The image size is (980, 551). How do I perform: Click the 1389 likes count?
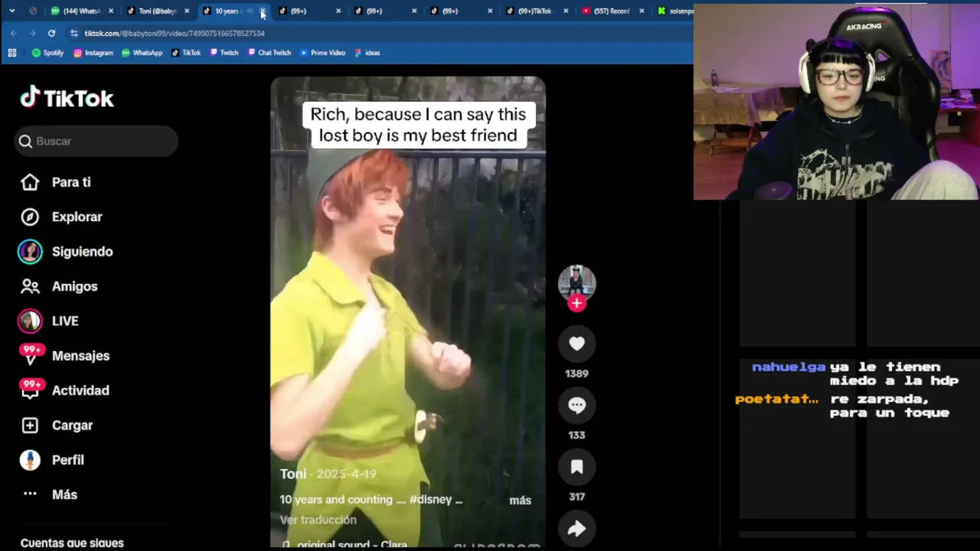(577, 373)
